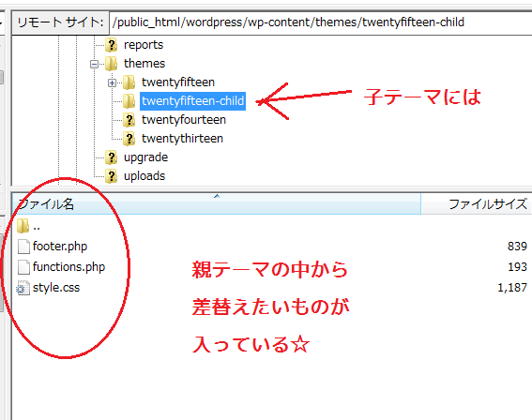
Task: Select the twentyfifteen tree item
Action: [x=178, y=82]
